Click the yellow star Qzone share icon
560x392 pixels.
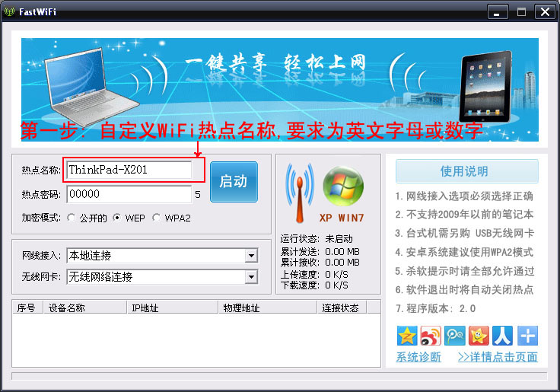[407, 336]
